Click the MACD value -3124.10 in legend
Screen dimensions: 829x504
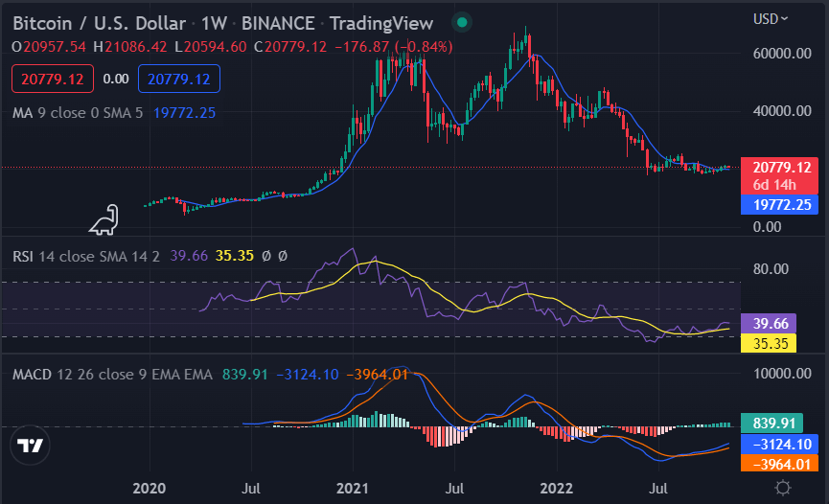click(308, 375)
